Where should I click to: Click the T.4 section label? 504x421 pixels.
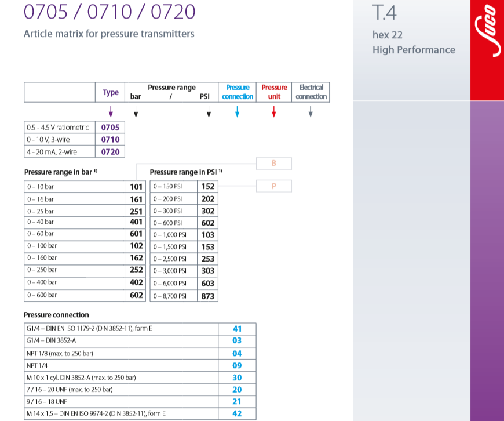385,13
